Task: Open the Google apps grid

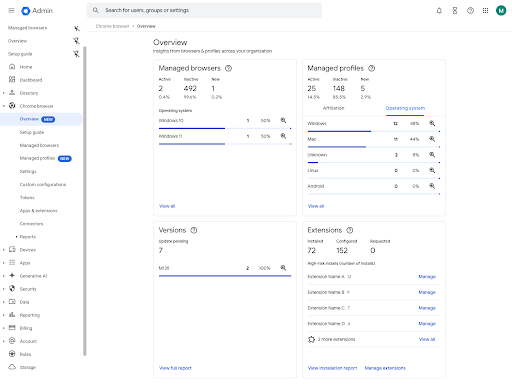Action: [x=485, y=11]
